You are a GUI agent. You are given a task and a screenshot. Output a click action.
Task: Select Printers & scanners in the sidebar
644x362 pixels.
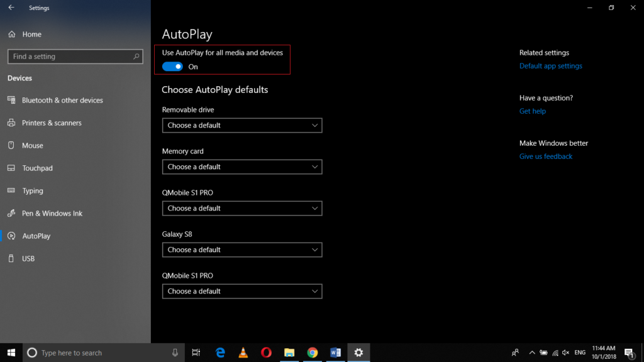coord(53,123)
